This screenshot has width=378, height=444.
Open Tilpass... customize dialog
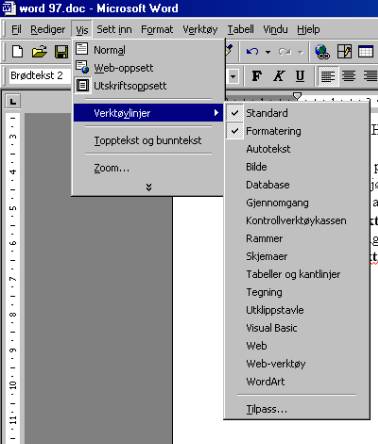click(297, 409)
